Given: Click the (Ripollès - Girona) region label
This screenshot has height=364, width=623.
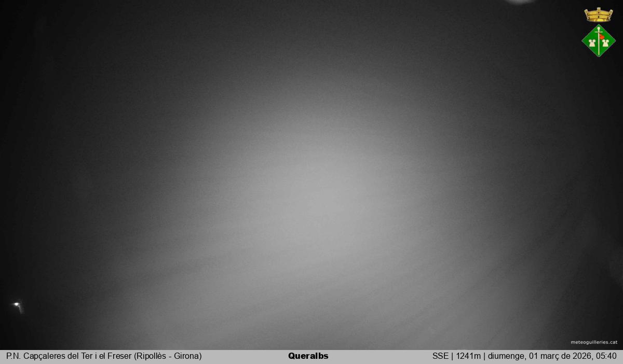Looking at the screenshot, I should tap(168, 356).
